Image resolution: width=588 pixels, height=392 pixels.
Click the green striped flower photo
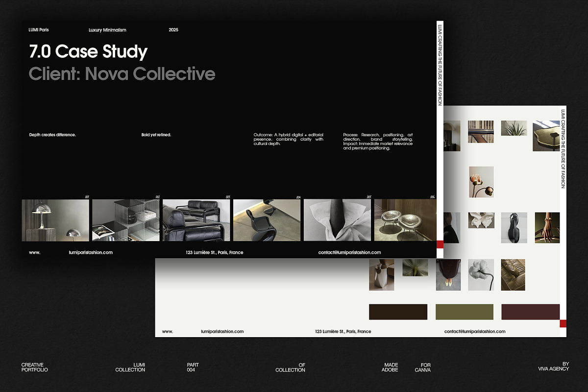coord(415,268)
